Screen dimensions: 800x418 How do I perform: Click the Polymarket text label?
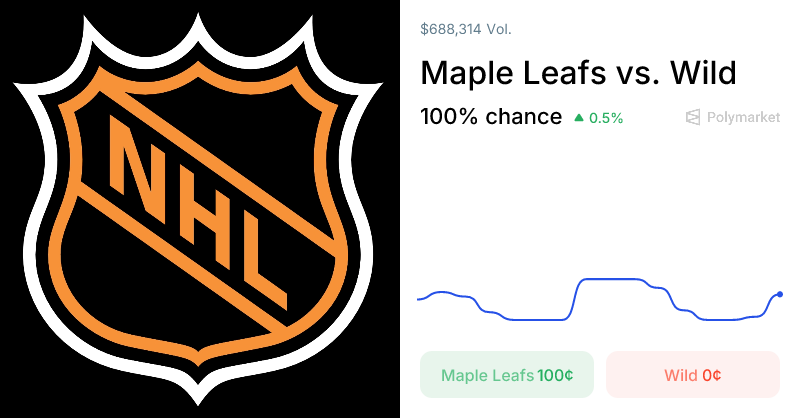(743, 117)
